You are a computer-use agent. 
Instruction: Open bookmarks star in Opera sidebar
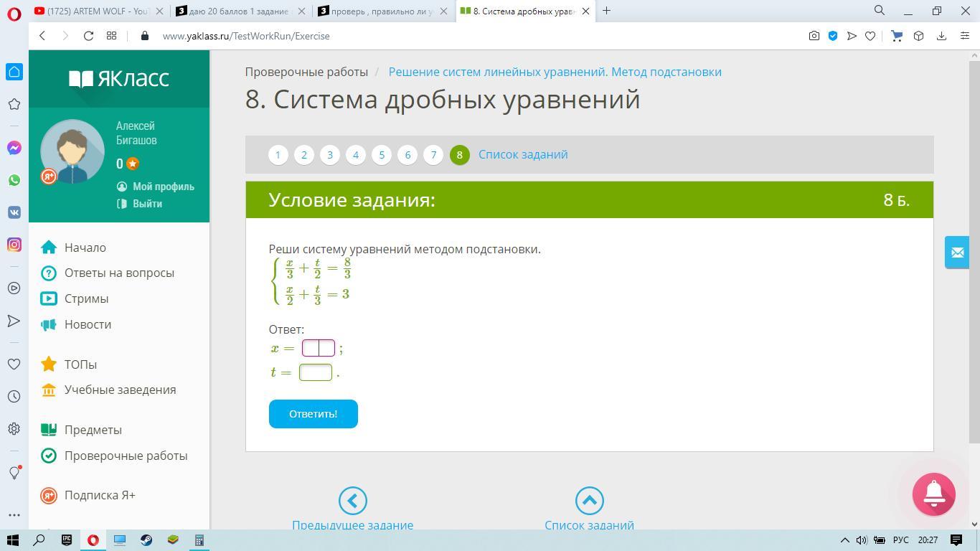tap(14, 104)
